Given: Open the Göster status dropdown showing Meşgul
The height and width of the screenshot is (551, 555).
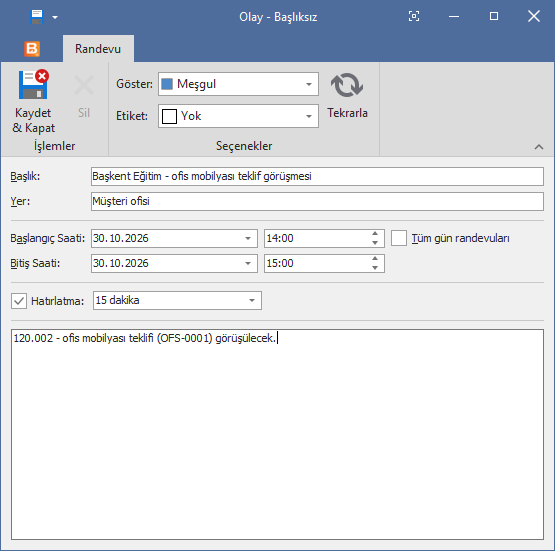Looking at the screenshot, I should pyautogui.click(x=309, y=84).
